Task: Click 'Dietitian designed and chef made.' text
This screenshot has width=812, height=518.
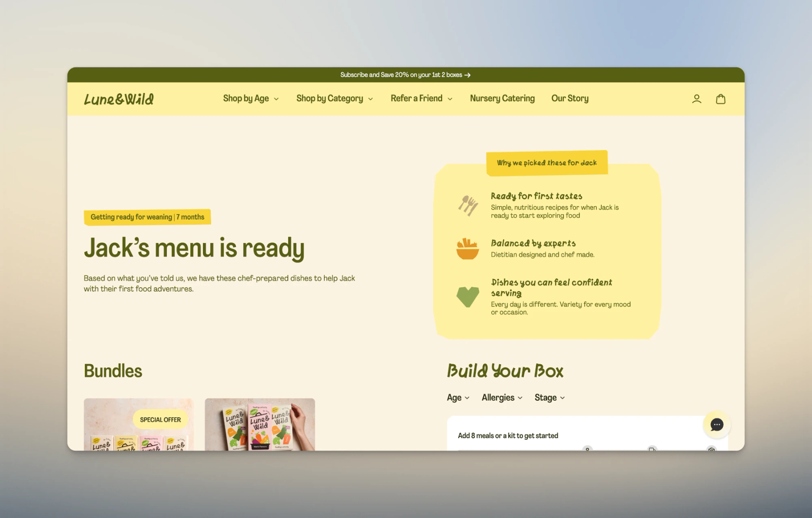Action: (543, 255)
